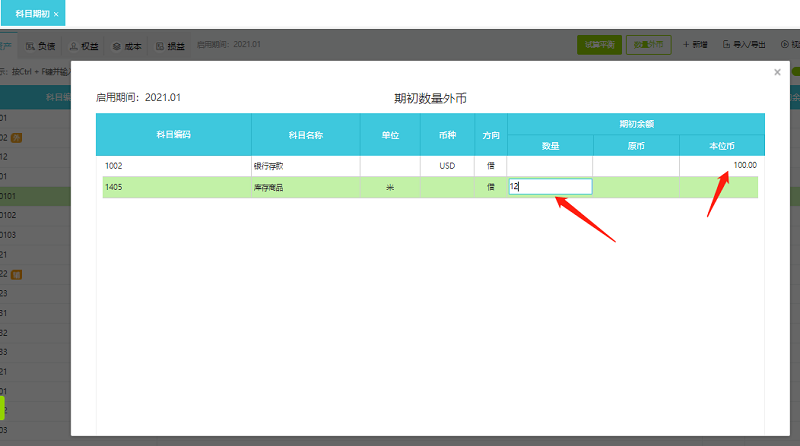Image resolution: width=800 pixels, height=446 pixels.
Task: Select the 科目期初 tab
Action: (x=33, y=14)
